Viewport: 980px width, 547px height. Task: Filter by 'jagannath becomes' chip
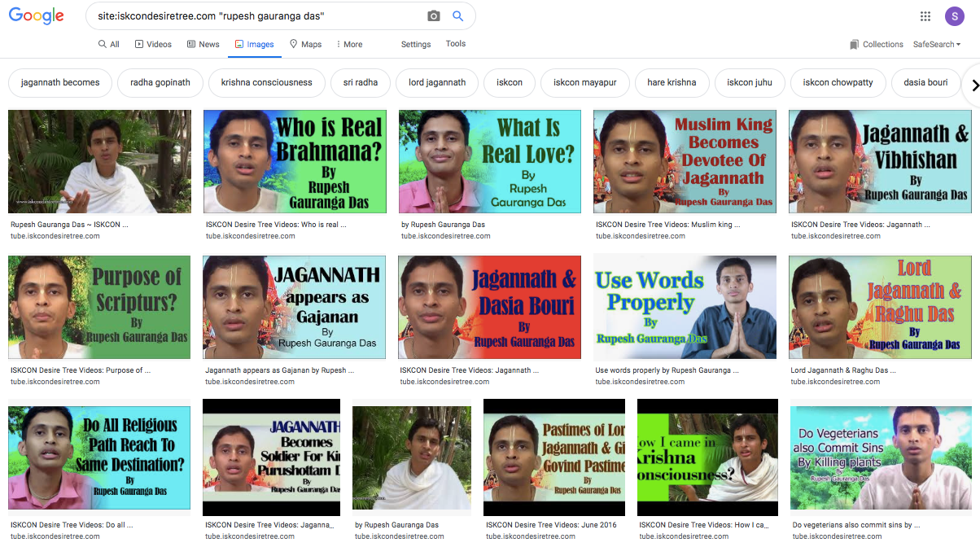(x=60, y=82)
